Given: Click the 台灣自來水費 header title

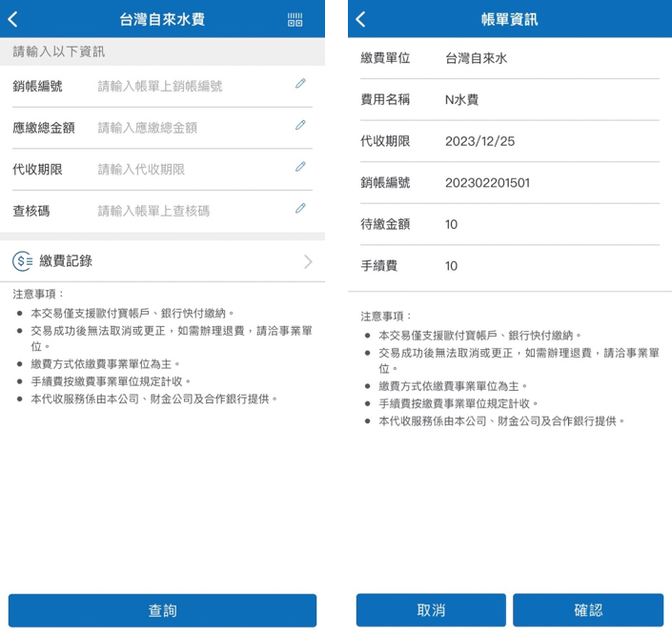Looking at the screenshot, I should (x=162, y=19).
